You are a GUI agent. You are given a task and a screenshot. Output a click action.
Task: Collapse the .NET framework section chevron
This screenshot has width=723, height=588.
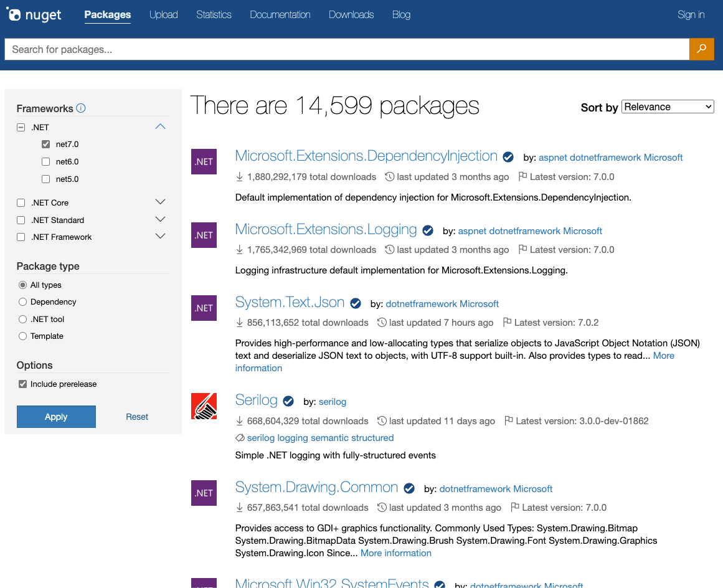tap(160, 127)
